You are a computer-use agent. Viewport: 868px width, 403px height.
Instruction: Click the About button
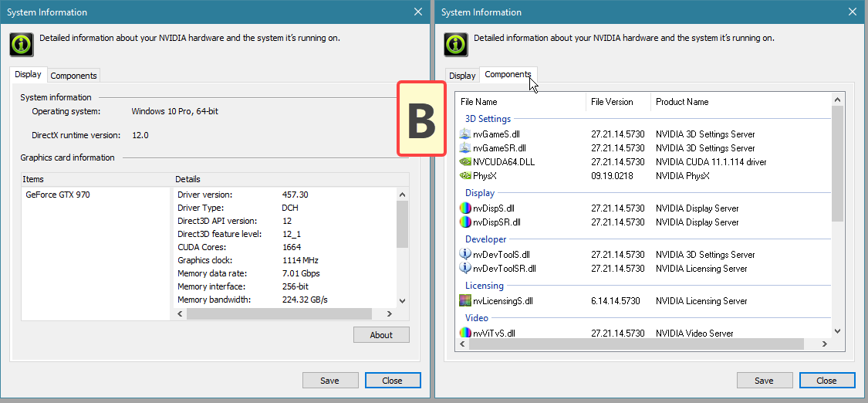381,335
